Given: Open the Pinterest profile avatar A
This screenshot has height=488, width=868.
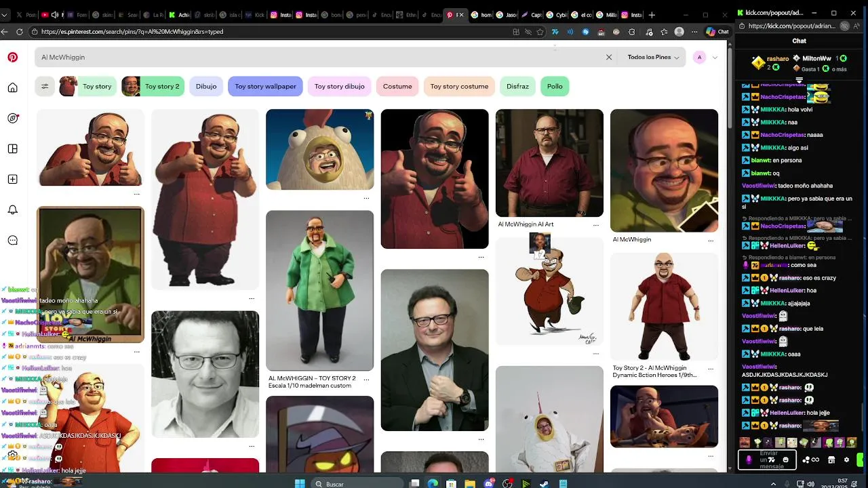Looking at the screenshot, I should tap(699, 58).
